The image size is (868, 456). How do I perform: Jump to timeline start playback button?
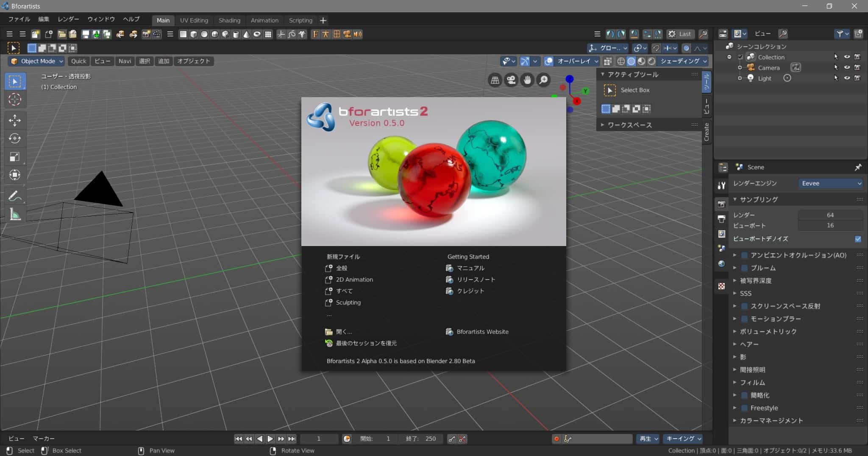point(239,439)
